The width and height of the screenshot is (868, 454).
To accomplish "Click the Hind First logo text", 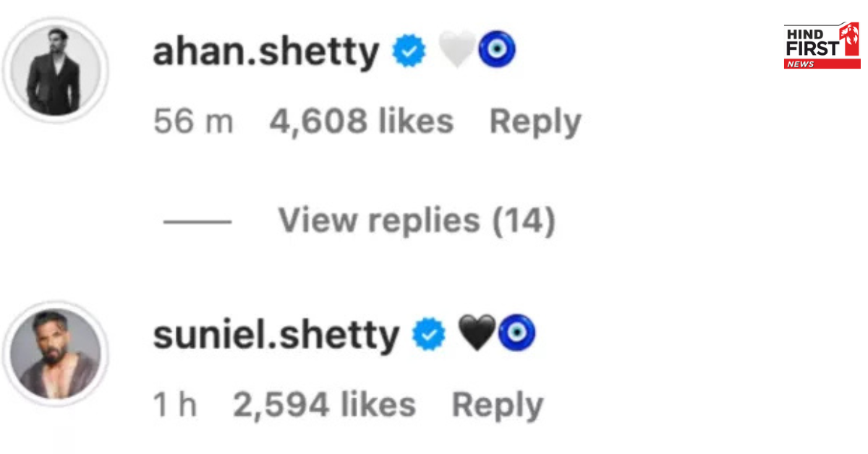I will click(x=812, y=43).
